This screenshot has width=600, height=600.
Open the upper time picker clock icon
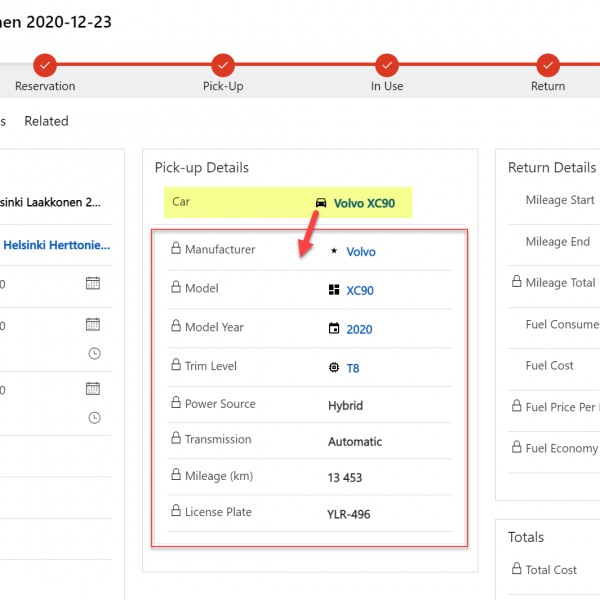click(x=95, y=354)
